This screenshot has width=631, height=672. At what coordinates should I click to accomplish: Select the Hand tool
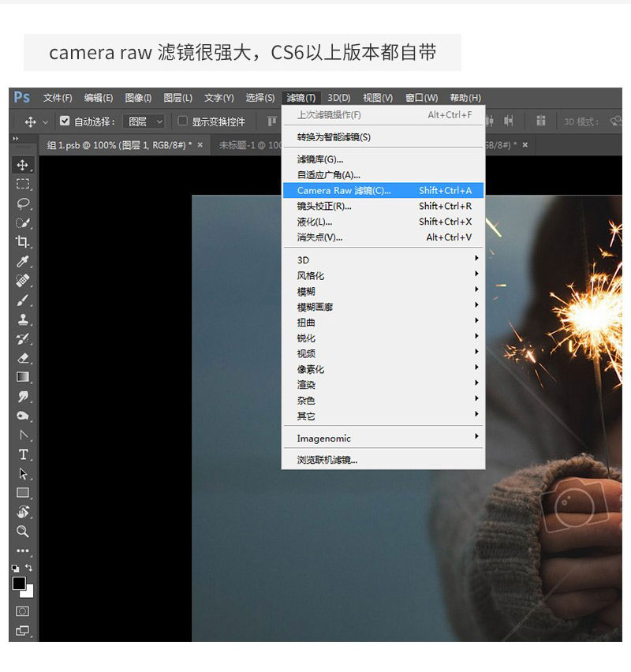pyautogui.click(x=23, y=512)
